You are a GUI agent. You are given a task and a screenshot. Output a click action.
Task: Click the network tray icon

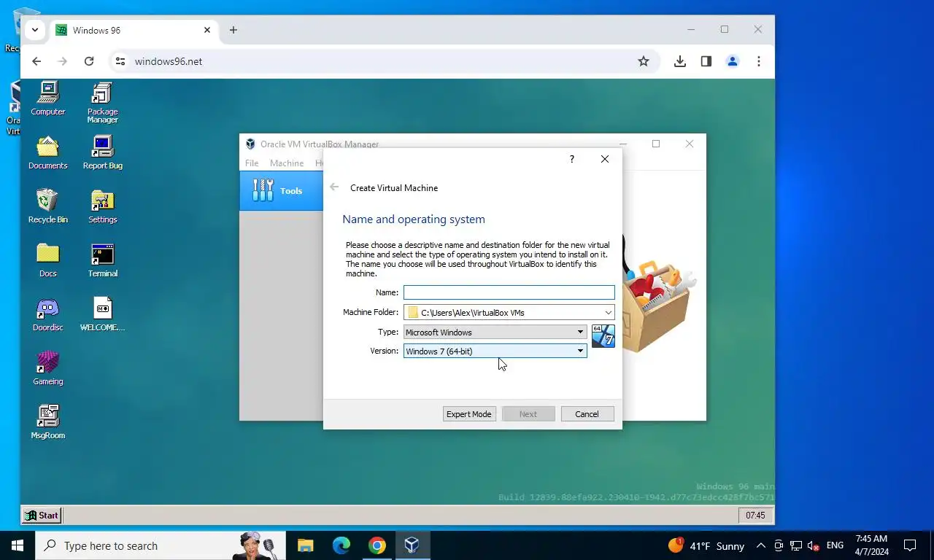(x=796, y=545)
